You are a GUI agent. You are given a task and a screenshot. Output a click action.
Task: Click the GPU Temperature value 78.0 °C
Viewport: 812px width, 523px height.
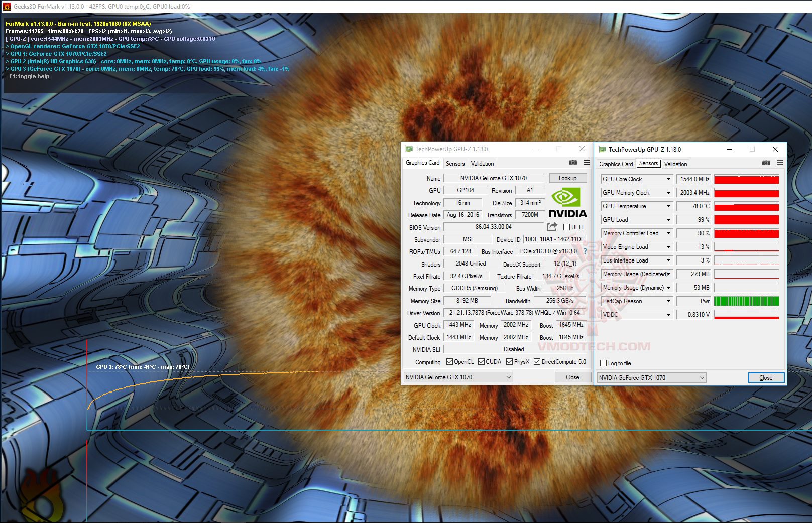(694, 206)
